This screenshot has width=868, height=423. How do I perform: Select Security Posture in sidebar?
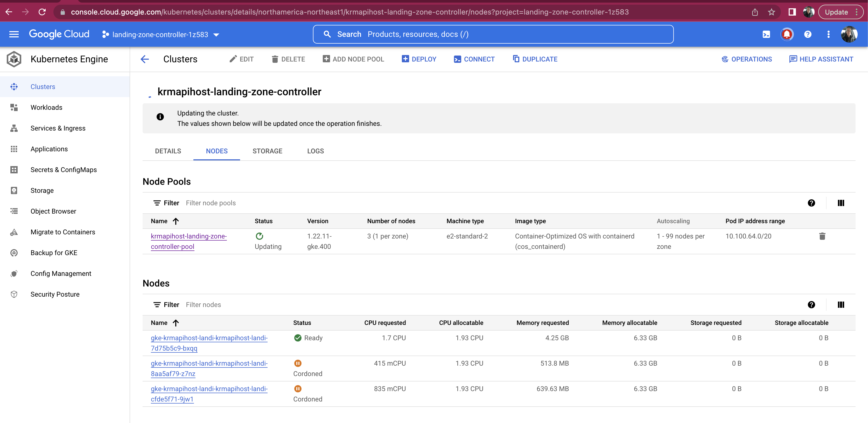(55, 294)
